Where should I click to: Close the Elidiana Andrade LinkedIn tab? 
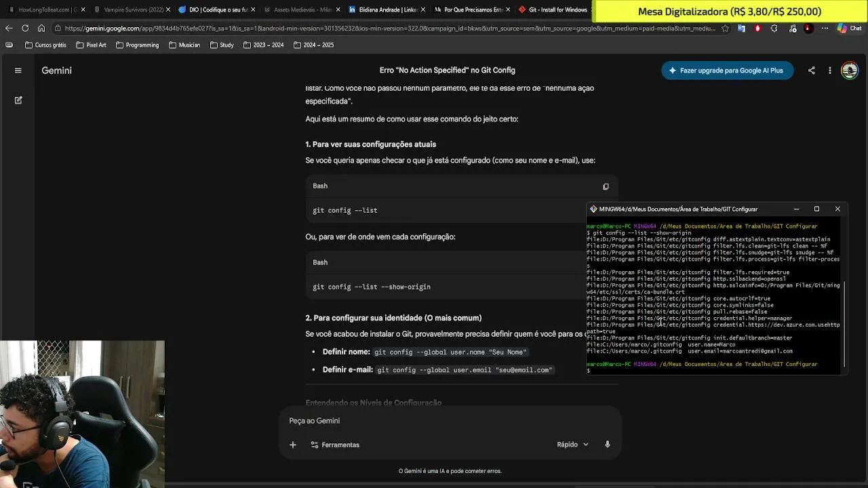[422, 9]
